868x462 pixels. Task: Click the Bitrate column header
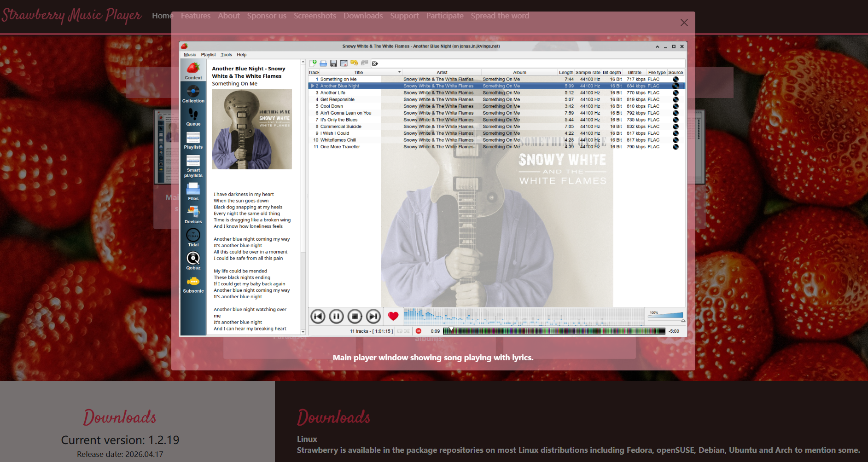click(x=635, y=72)
